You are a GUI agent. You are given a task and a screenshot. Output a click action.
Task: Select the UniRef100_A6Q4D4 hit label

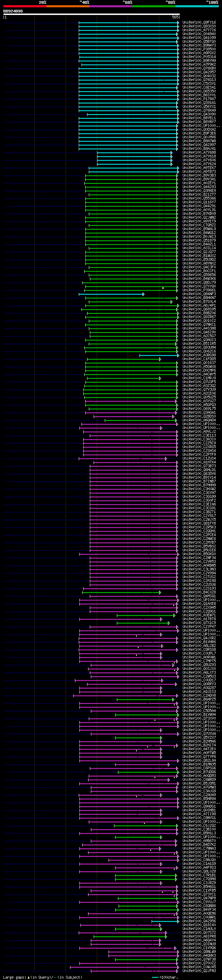click(199, 420)
